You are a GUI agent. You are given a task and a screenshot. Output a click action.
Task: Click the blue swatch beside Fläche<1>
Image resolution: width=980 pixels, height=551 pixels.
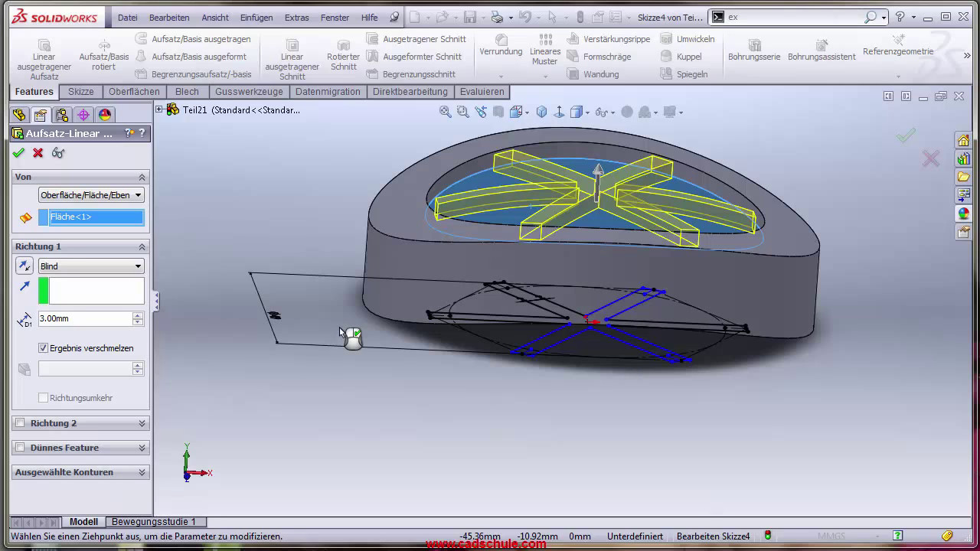pyautogui.click(x=44, y=217)
